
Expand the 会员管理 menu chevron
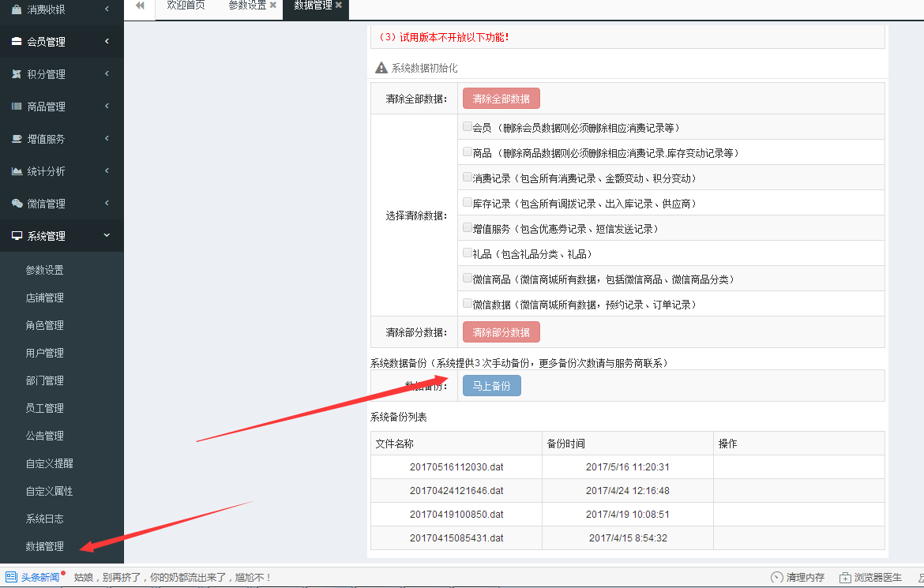[x=107, y=42]
